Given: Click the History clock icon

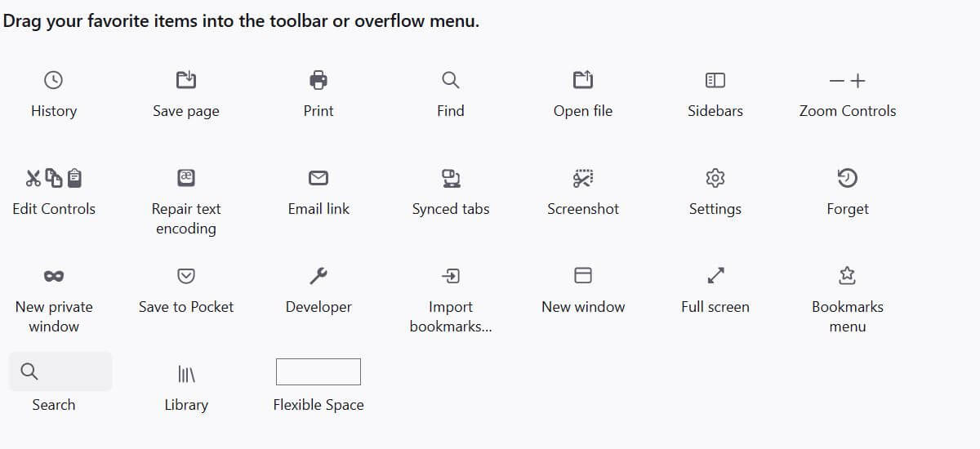Looking at the screenshot, I should [53, 80].
